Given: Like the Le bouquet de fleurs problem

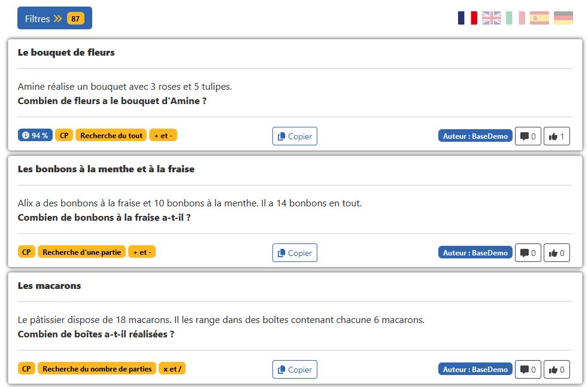Looking at the screenshot, I should tap(556, 136).
